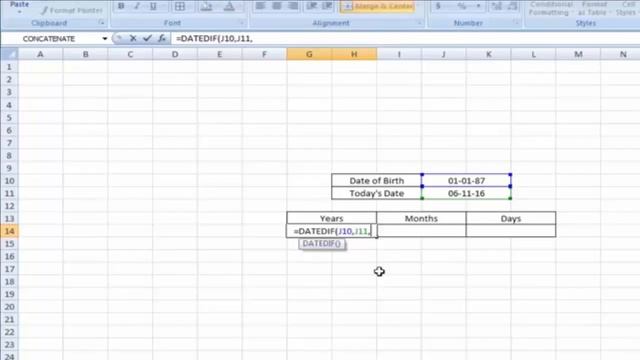Viewport: 640px width, 360px height.
Task: Select column M header
Action: point(578,54)
